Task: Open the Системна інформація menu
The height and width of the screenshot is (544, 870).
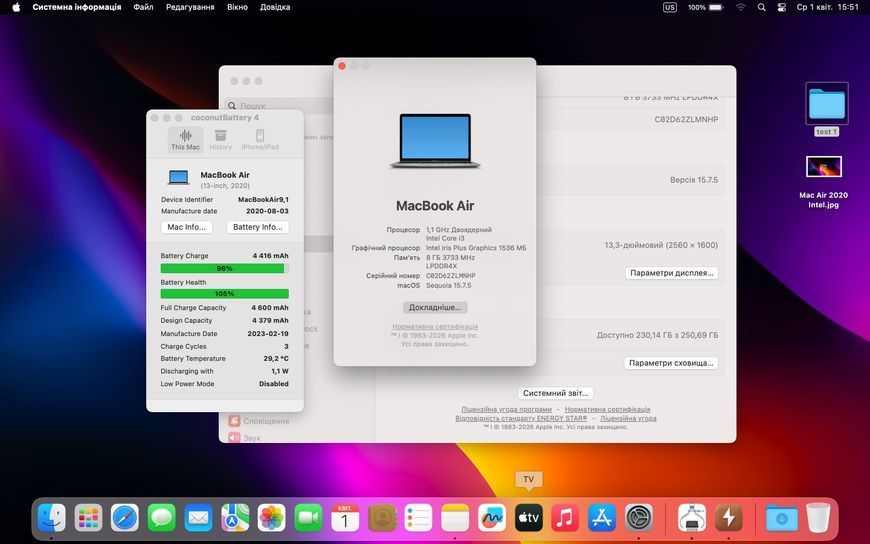Action: tap(77, 7)
